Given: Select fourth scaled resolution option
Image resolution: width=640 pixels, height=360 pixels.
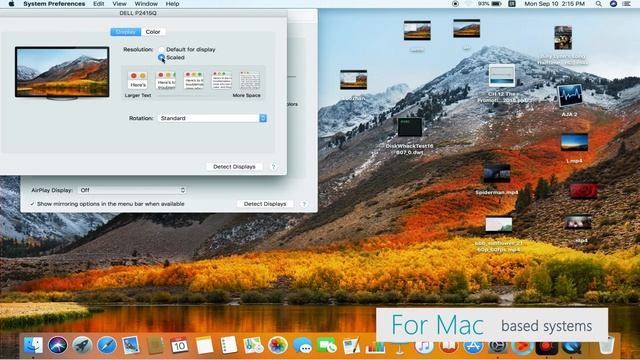Looking at the screenshot, I should (x=222, y=80).
